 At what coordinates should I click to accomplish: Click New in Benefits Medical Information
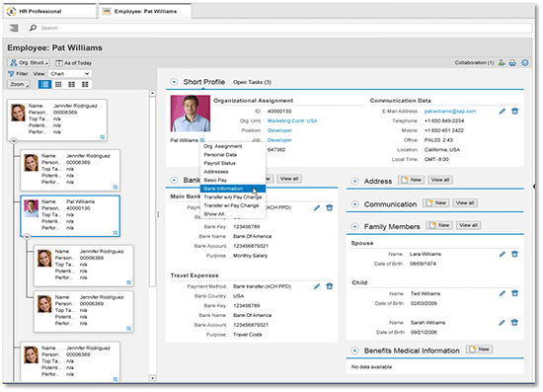[479, 350]
